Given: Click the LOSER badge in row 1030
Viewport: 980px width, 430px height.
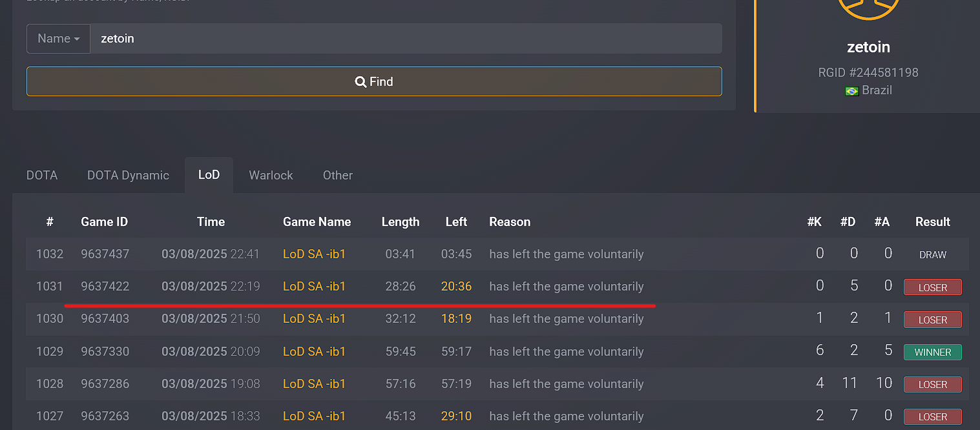Looking at the screenshot, I should pos(933,320).
